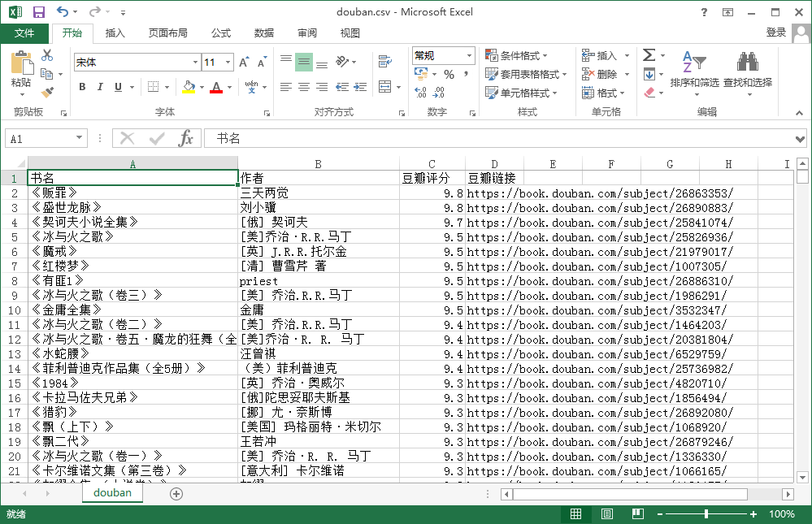This screenshot has height=524, width=812.
Task: Switch to the 插入 ribbon tab
Action: [x=115, y=33]
